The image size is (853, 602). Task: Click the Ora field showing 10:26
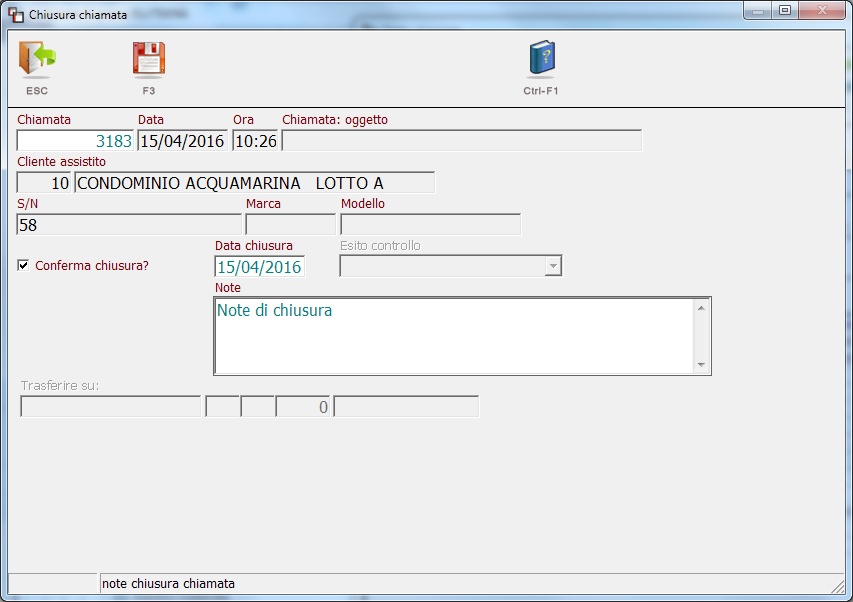(255, 141)
